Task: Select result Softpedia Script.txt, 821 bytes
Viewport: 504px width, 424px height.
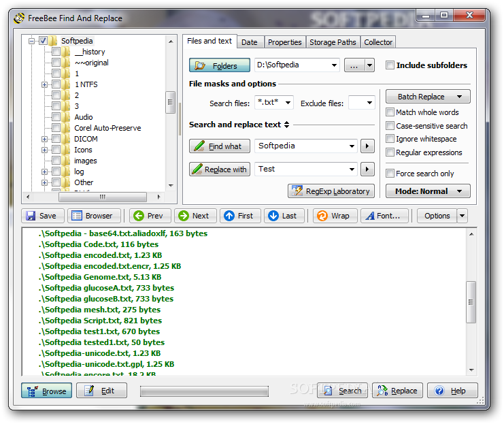Action: pyautogui.click(x=100, y=321)
